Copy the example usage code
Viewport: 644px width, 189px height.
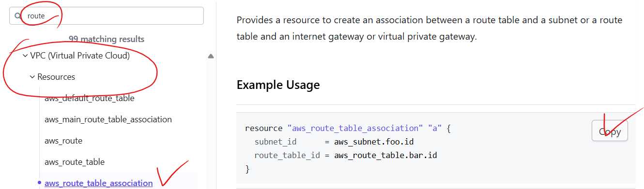tap(610, 131)
